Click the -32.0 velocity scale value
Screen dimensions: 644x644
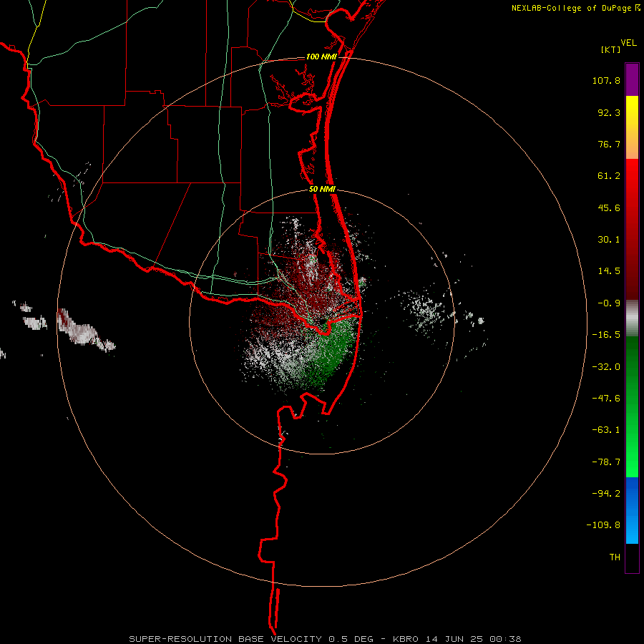(606, 367)
